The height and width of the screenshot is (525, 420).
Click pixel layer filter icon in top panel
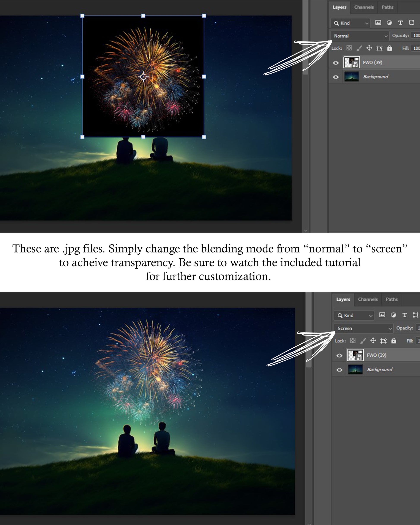point(378,23)
